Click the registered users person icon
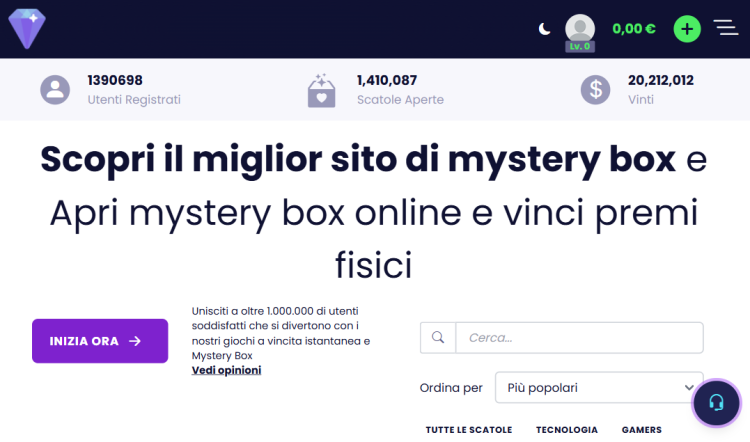 click(55, 90)
